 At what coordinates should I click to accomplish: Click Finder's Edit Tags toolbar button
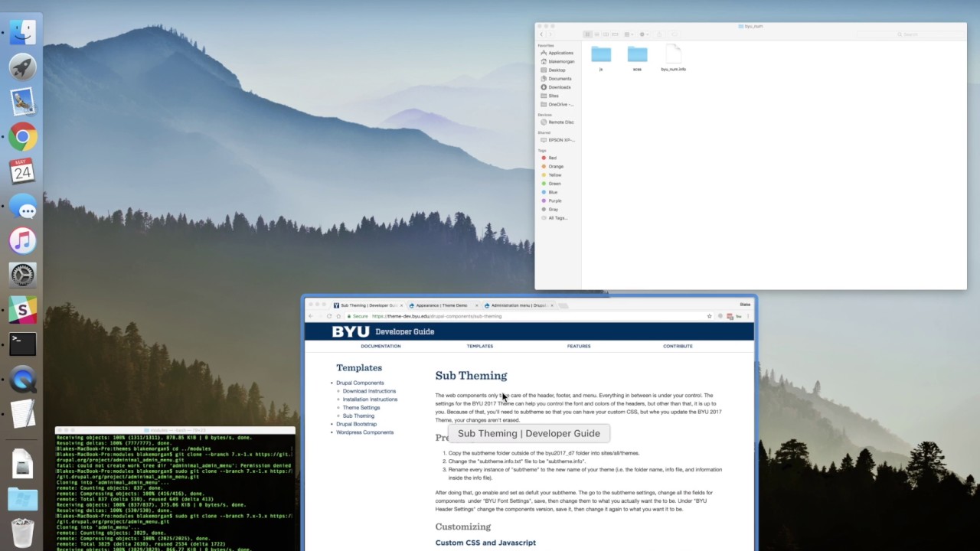[x=675, y=34]
